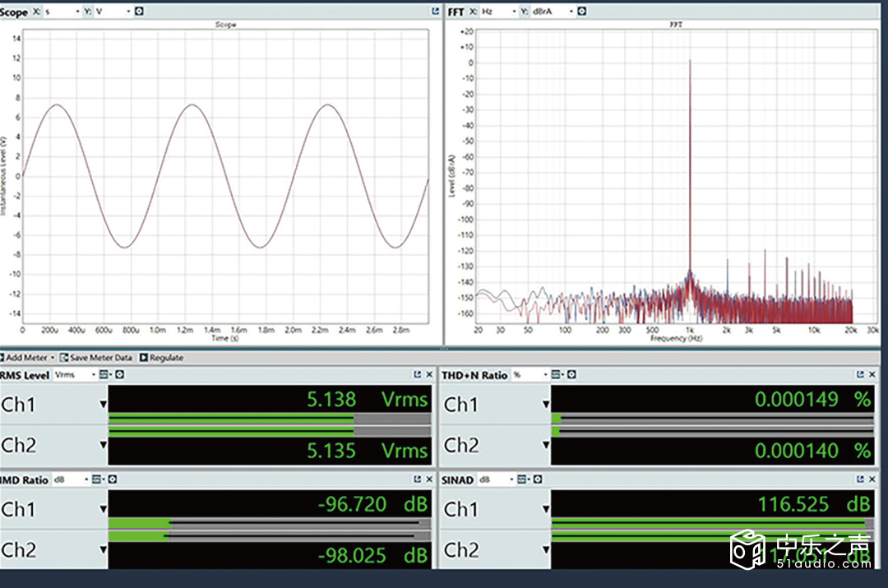Undock the IMD Ratio meter panel
This screenshot has width=888, height=588.
coord(418,479)
